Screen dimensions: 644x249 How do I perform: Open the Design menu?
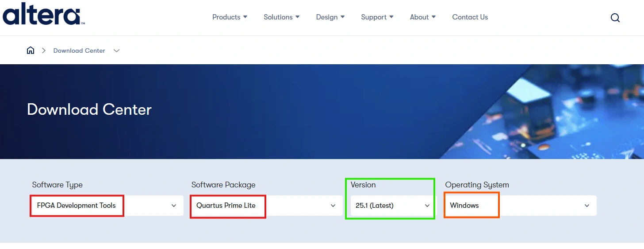330,17
